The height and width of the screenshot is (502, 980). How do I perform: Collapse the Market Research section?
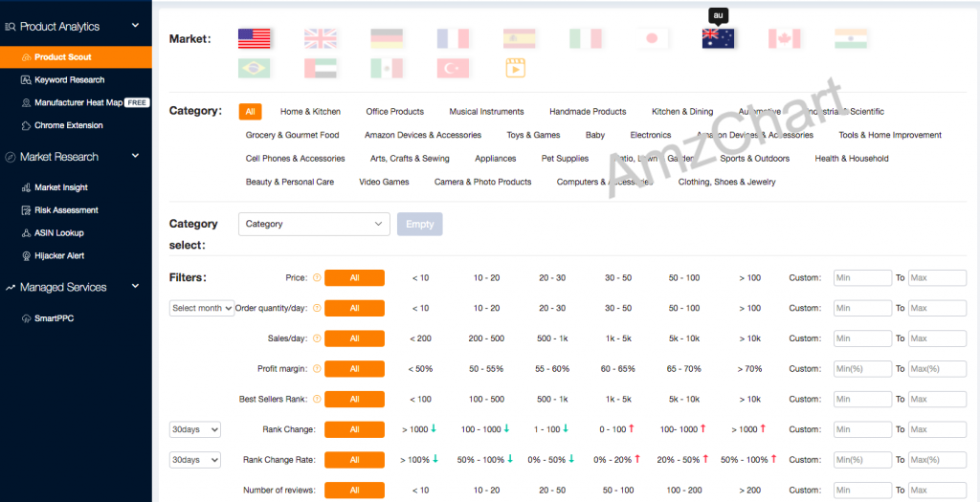[x=136, y=156]
